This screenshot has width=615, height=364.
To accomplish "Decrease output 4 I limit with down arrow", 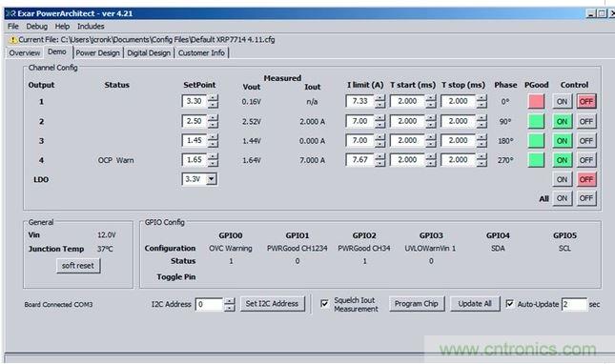I will (379, 163).
